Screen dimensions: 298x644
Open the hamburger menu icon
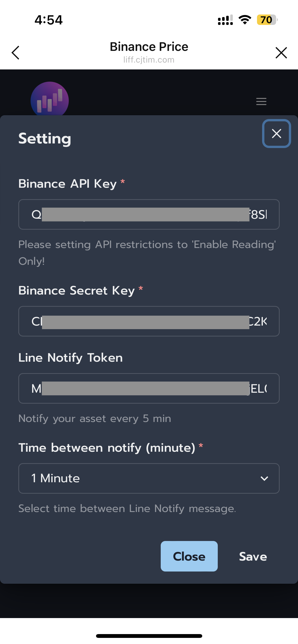261,101
